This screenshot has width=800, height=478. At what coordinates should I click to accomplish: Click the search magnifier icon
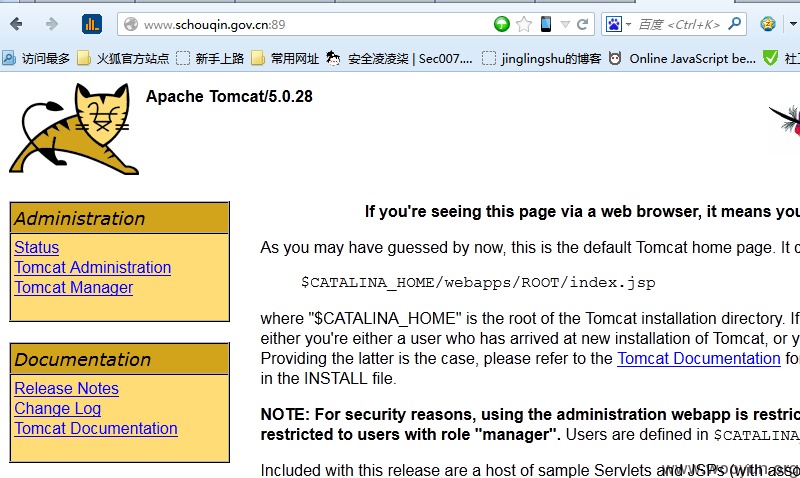point(735,23)
